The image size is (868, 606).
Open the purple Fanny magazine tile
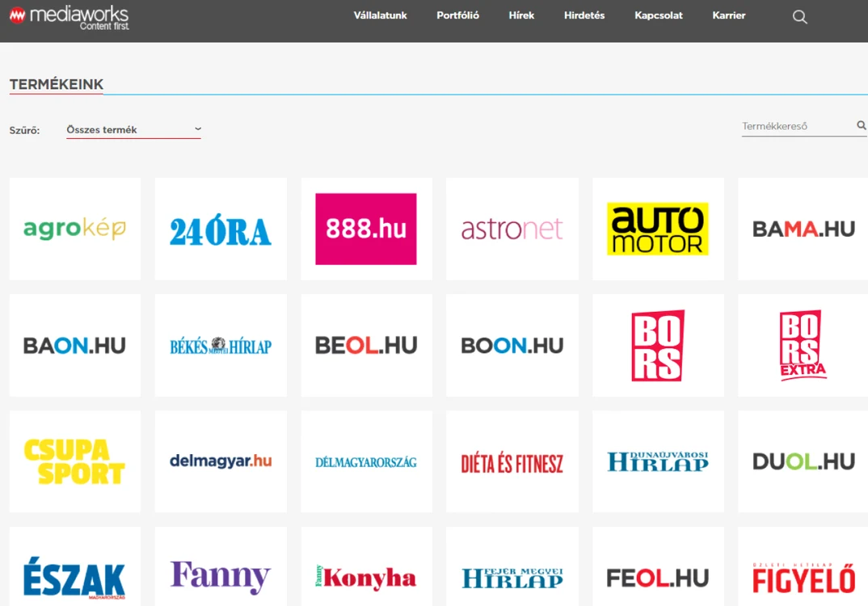pos(221,566)
